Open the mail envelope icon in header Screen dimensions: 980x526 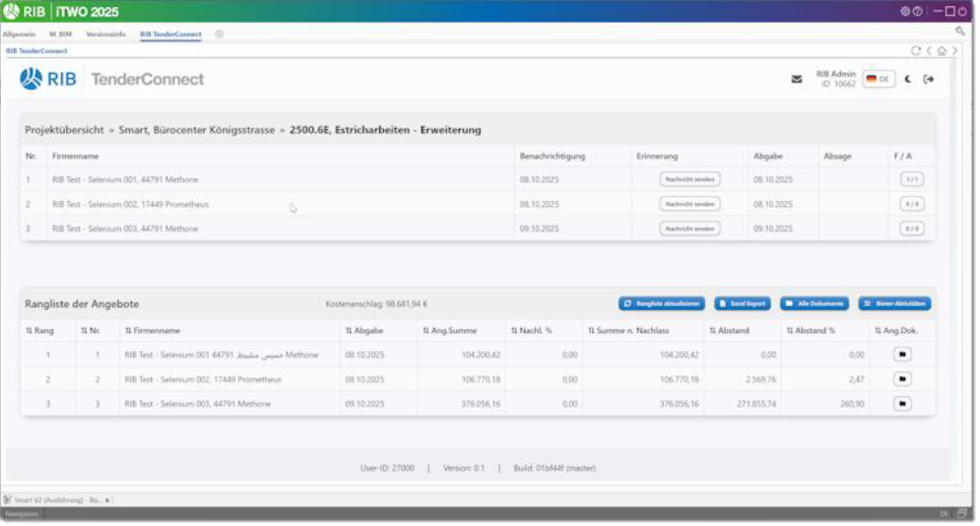tap(797, 80)
